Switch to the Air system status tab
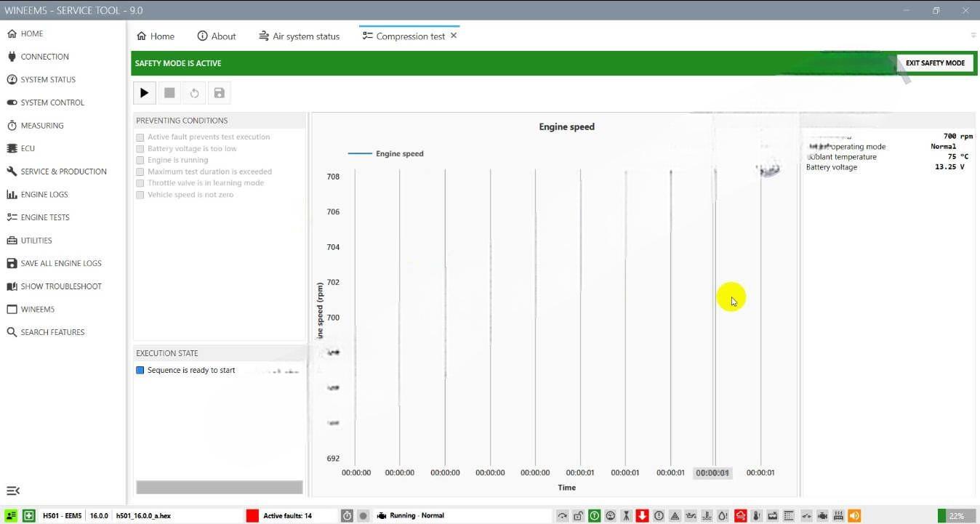The width and height of the screenshot is (980, 524). coord(299,36)
